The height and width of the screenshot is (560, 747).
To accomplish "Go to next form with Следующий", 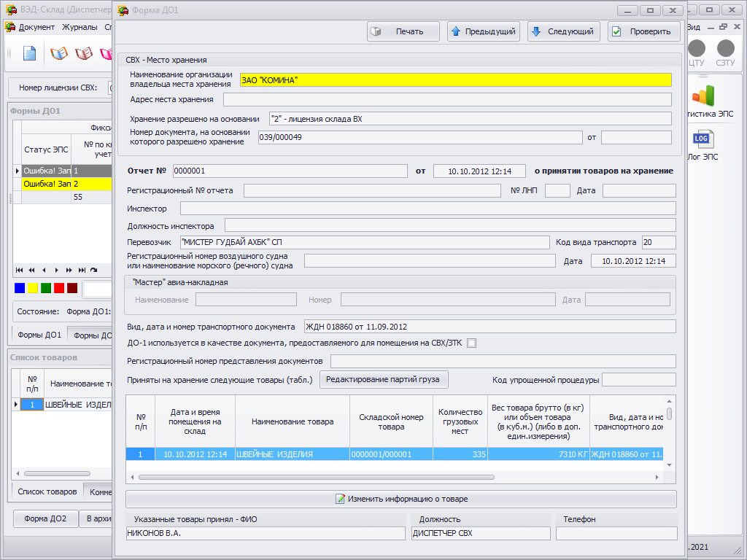I will (x=564, y=31).
